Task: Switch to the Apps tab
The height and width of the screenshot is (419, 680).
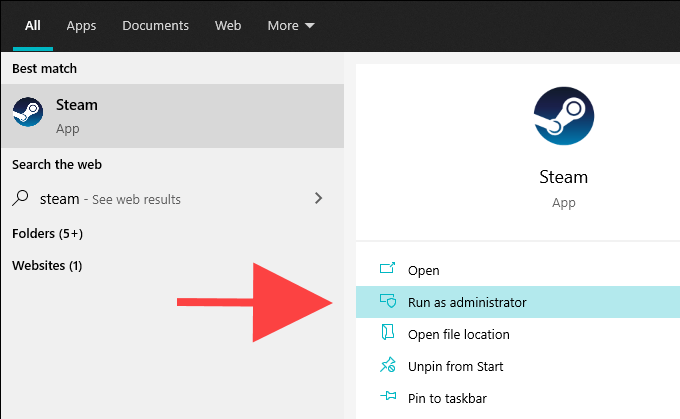Action: pos(81,26)
